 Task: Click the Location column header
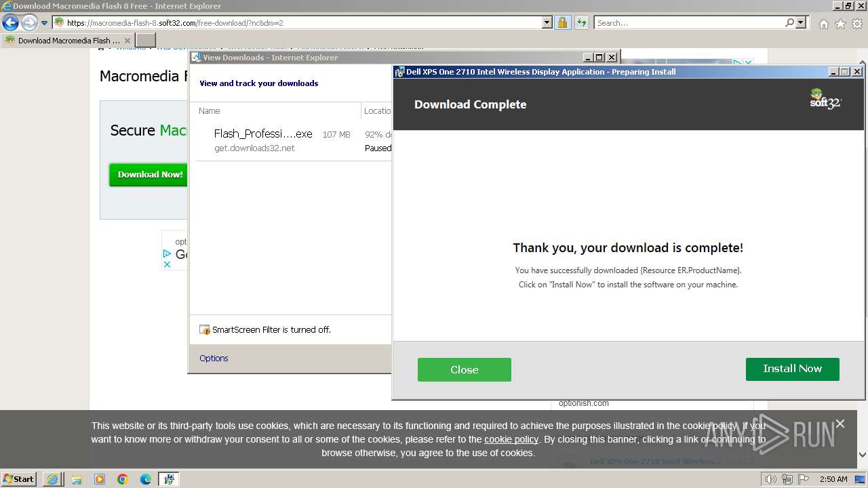(377, 110)
